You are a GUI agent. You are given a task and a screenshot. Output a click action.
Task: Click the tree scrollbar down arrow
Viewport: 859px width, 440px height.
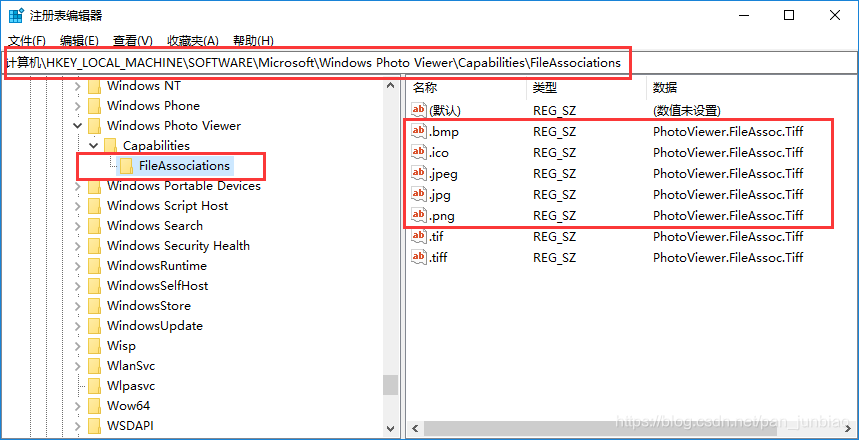point(390,428)
